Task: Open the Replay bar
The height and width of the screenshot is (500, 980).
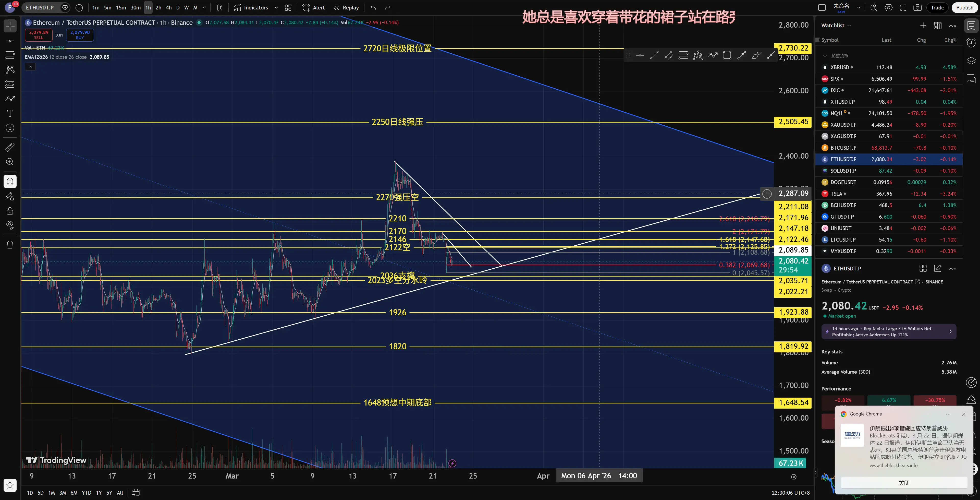Action: tap(346, 8)
